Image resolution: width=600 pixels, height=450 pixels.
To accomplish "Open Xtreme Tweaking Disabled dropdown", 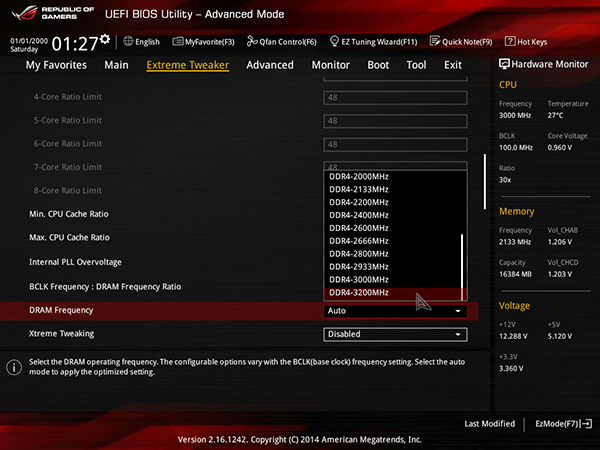I will [x=395, y=334].
